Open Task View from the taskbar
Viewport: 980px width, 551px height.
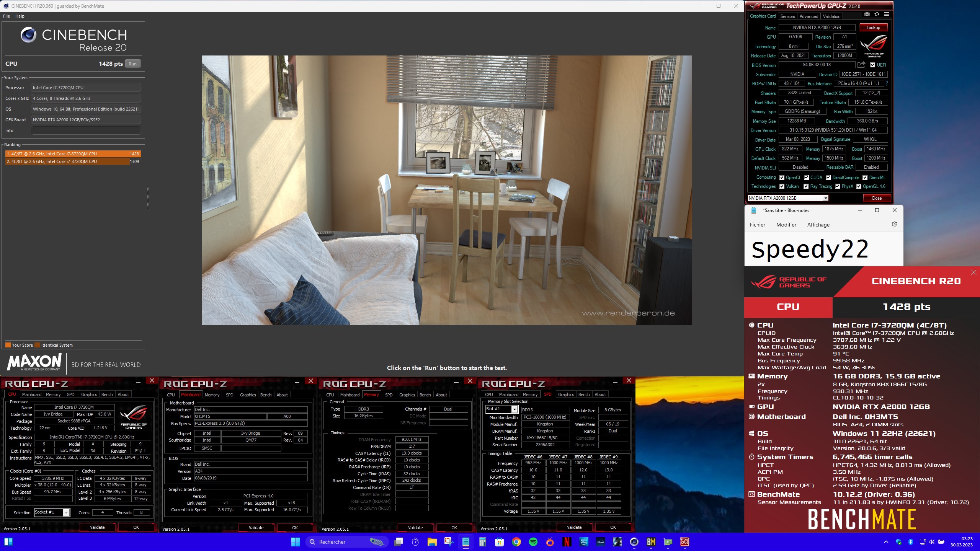399,542
